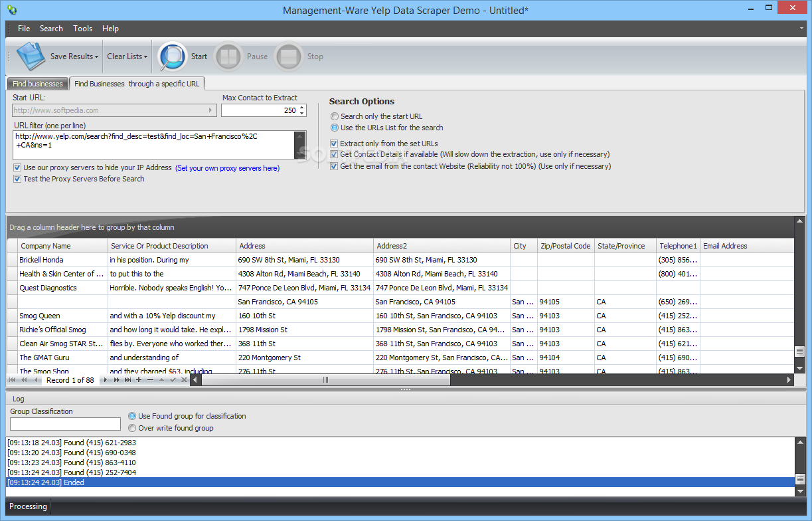Click the edit record triangle icon
This screenshot has width=812, height=521.
(161, 380)
